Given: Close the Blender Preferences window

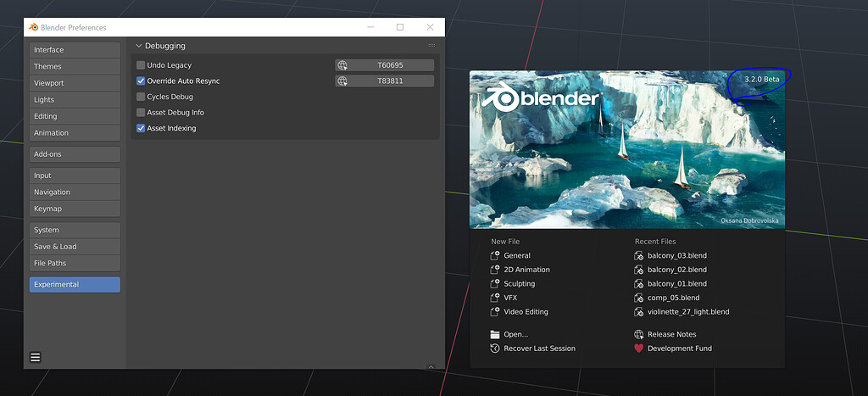Looking at the screenshot, I should pyautogui.click(x=430, y=27).
